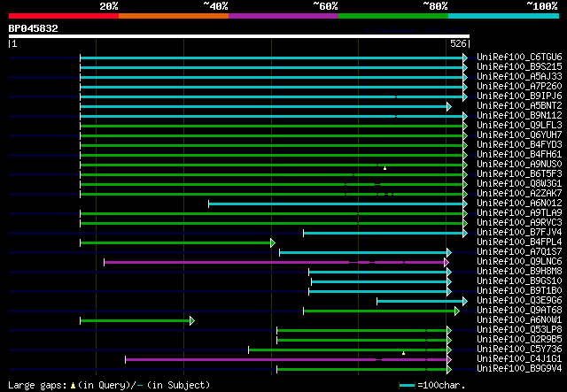Select the UniRef100_B9N112 label

pyautogui.click(x=519, y=115)
